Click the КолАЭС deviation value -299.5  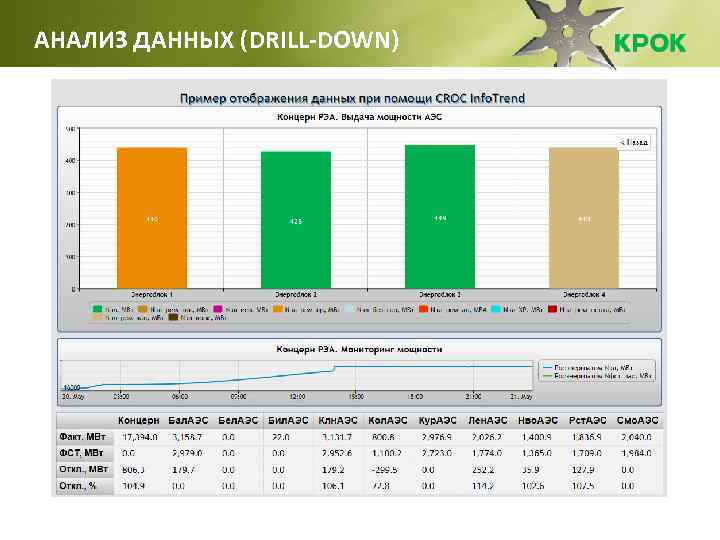point(384,470)
